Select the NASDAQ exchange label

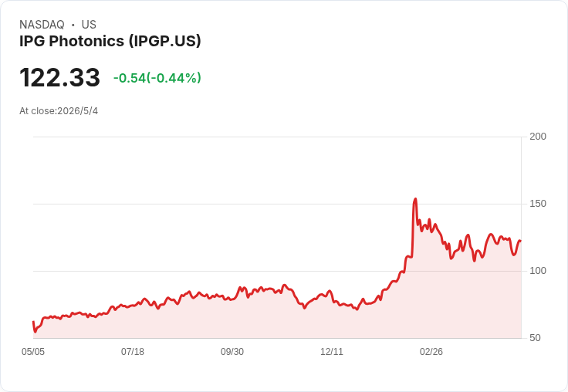tap(42, 25)
